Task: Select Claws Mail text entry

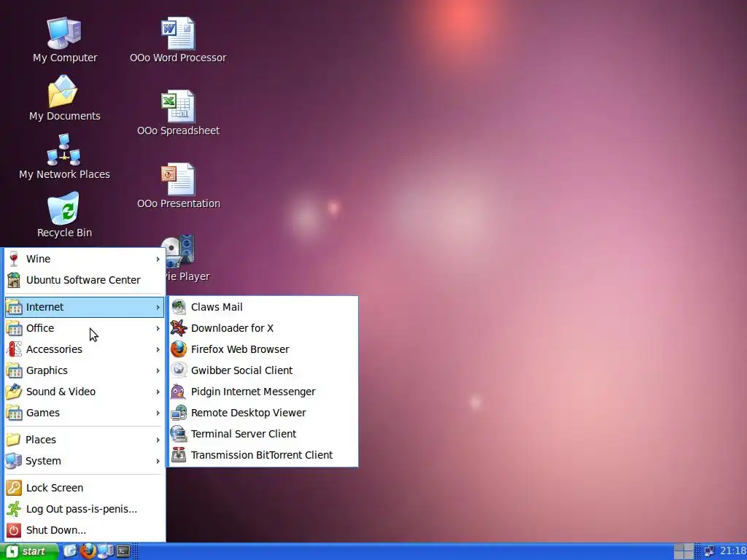Action: coord(217,307)
